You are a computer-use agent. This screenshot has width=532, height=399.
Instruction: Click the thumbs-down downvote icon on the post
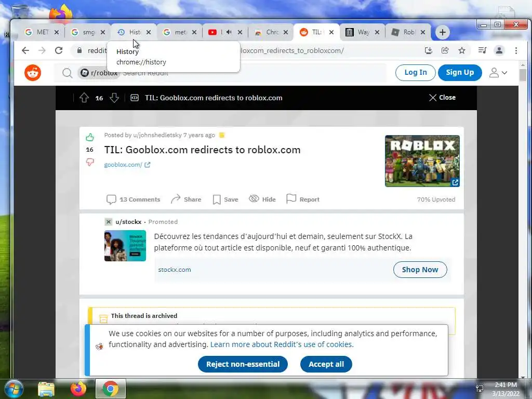(89, 162)
